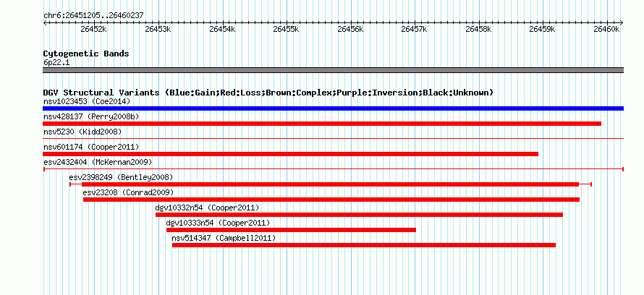Select the esv2398249 red loss bar

pyautogui.click(x=330, y=184)
